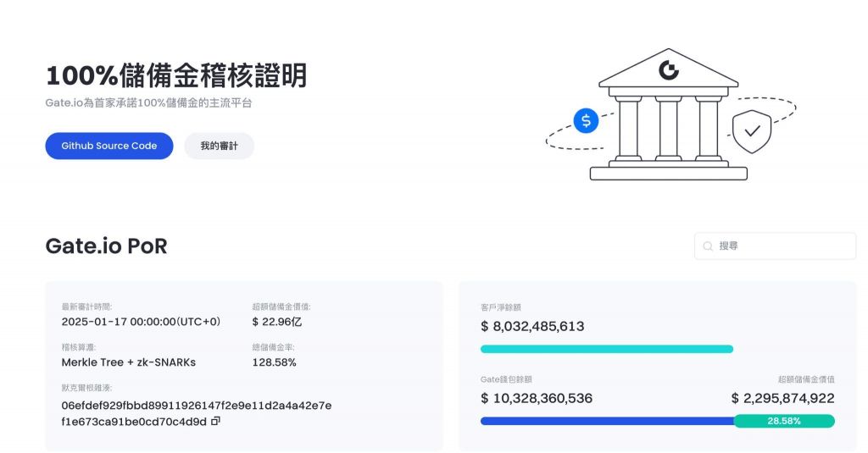The image size is (868, 453).
Task: Click the Github Source Code button
Action: pyautogui.click(x=108, y=146)
